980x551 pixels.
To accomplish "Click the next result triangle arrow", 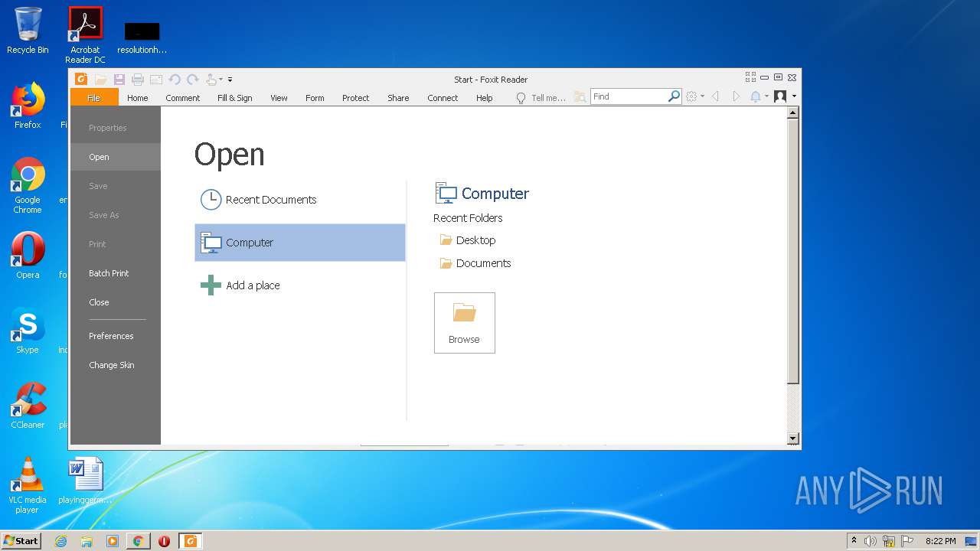I will click(x=736, y=96).
